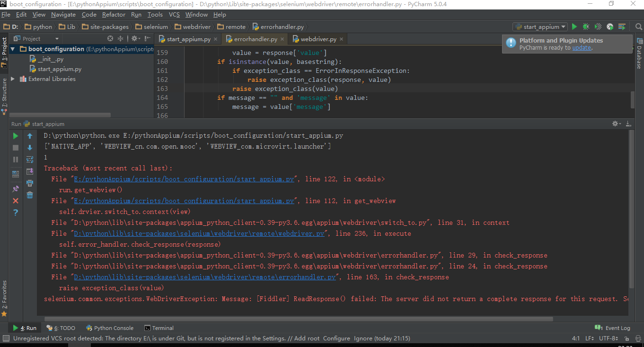Image resolution: width=644 pixels, height=347 pixels.
Task: Open the Terminal tool window
Action: pos(159,328)
